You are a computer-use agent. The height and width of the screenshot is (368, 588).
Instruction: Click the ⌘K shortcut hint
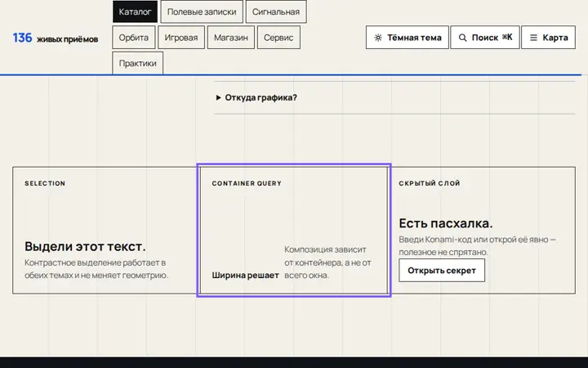507,37
